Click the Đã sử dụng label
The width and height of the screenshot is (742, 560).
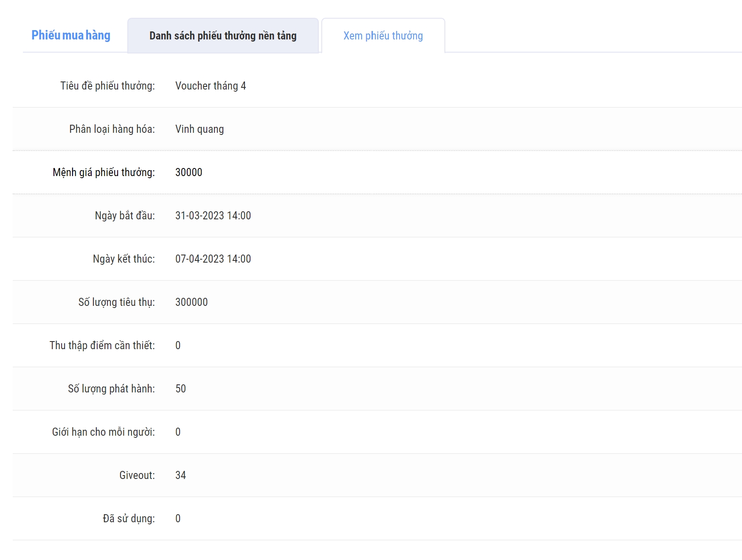[x=129, y=518]
